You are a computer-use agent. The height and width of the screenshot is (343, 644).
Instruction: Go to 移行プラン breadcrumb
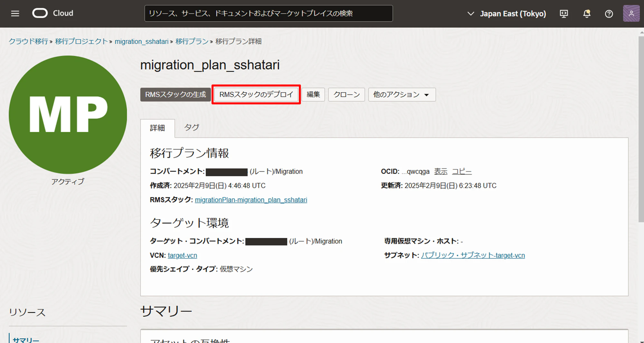click(192, 41)
